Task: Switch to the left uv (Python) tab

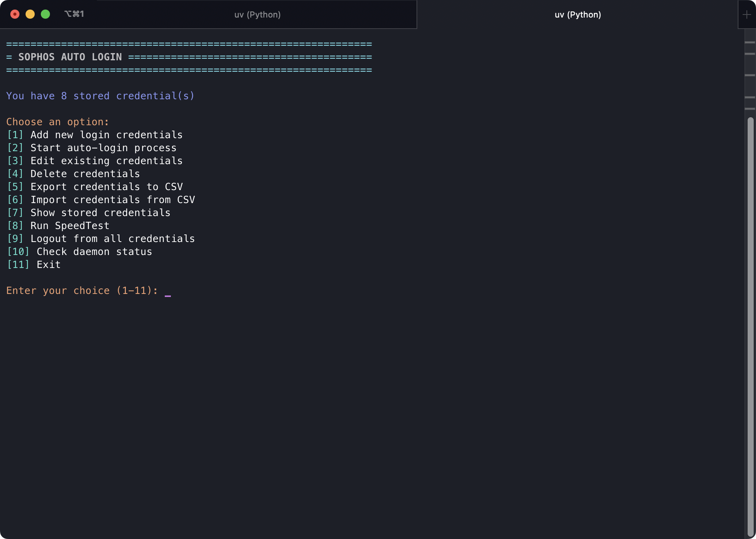Action: click(x=257, y=15)
